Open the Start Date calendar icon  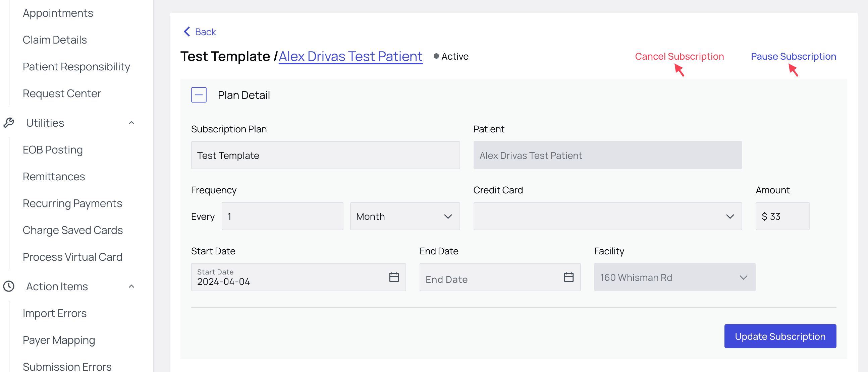(393, 277)
